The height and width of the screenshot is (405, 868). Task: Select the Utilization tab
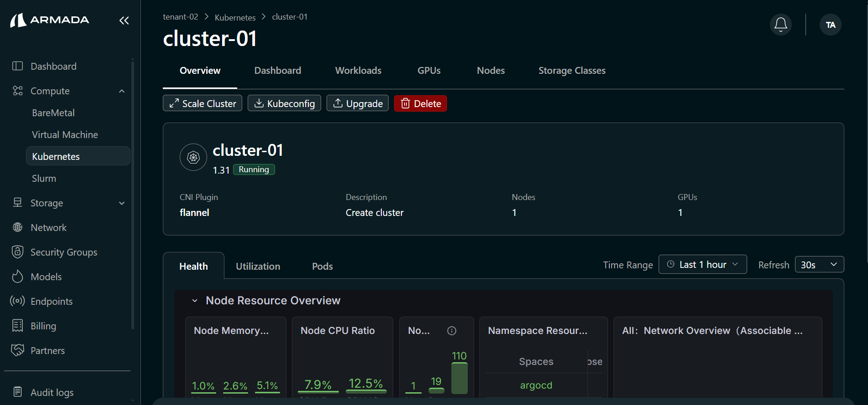pyautogui.click(x=258, y=267)
